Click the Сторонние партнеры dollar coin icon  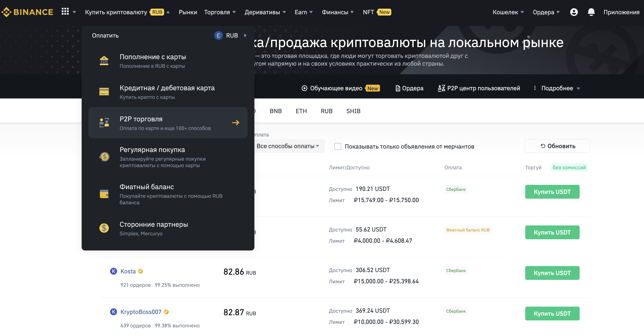(104, 228)
